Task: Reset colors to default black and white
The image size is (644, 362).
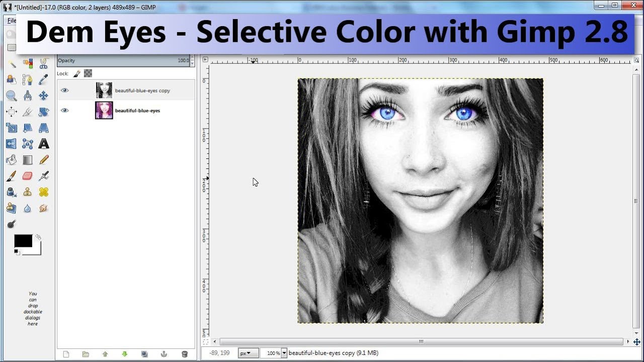Action: tap(17, 251)
